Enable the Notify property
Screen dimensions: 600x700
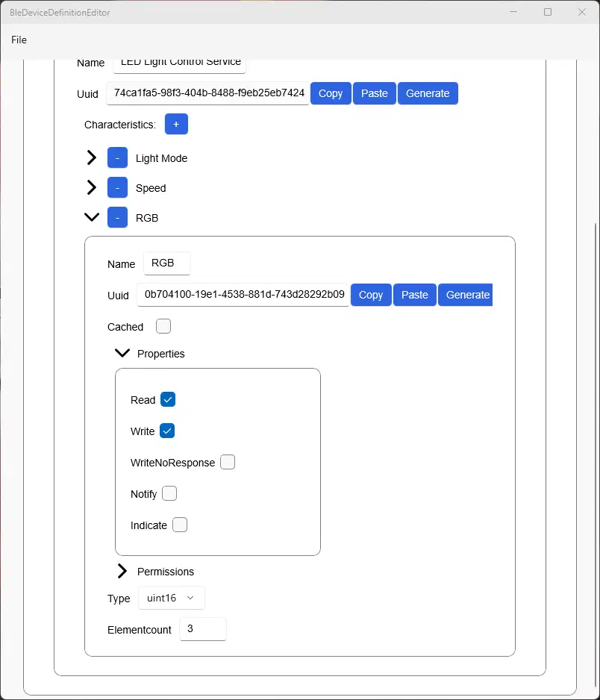click(x=169, y=493)
